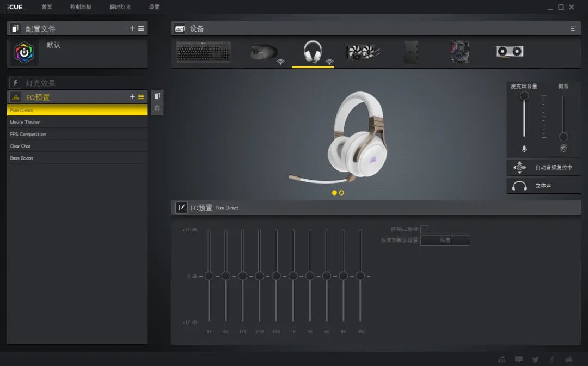The height and width of the screenshot is (366, 588).
Task: Select the Movie Theater preset
Action: (77, 122)
